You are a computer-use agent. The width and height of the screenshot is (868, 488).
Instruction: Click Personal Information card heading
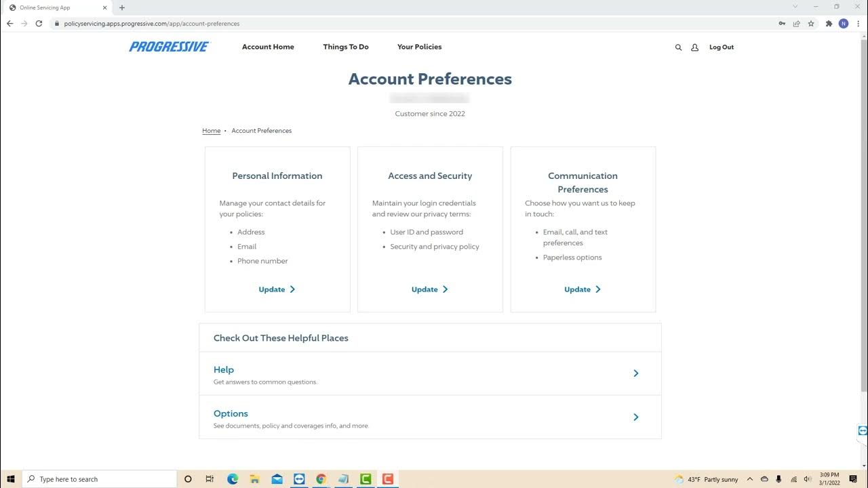277,176
